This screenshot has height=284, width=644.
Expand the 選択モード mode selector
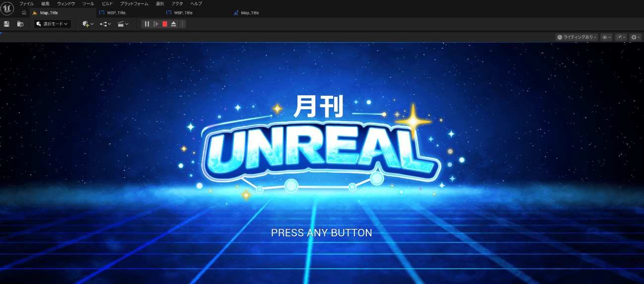pyautogui.click(x=52, y=24)
